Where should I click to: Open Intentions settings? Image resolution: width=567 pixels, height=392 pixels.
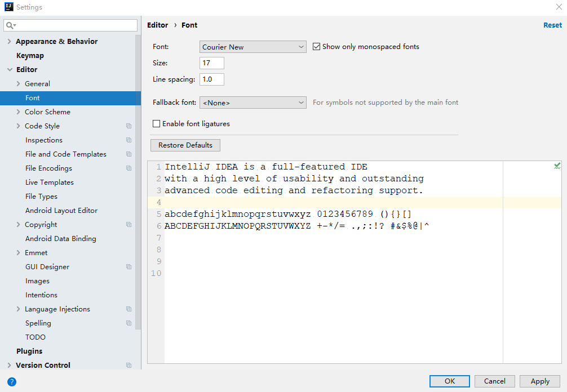click(41, 295)
